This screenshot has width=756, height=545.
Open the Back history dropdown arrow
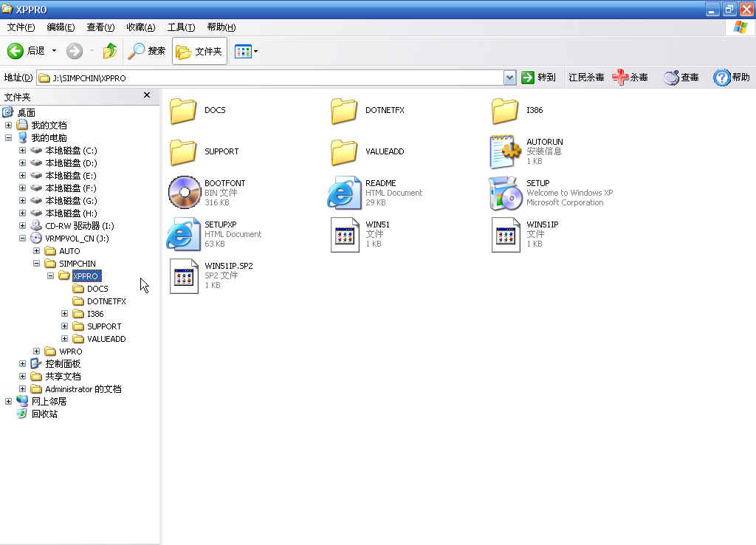coord(54,51)
